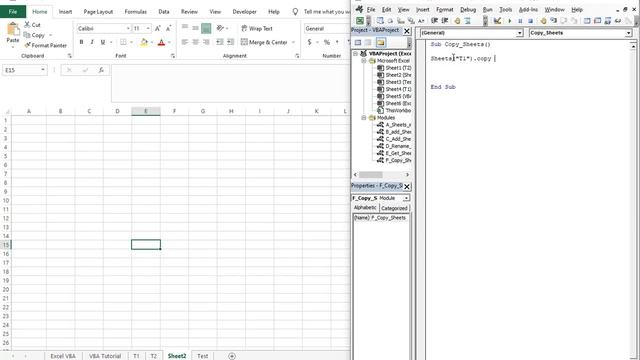640x360 pixels.
Task: Open the Font Color dropdown arrow
Action: coord(169,42)
